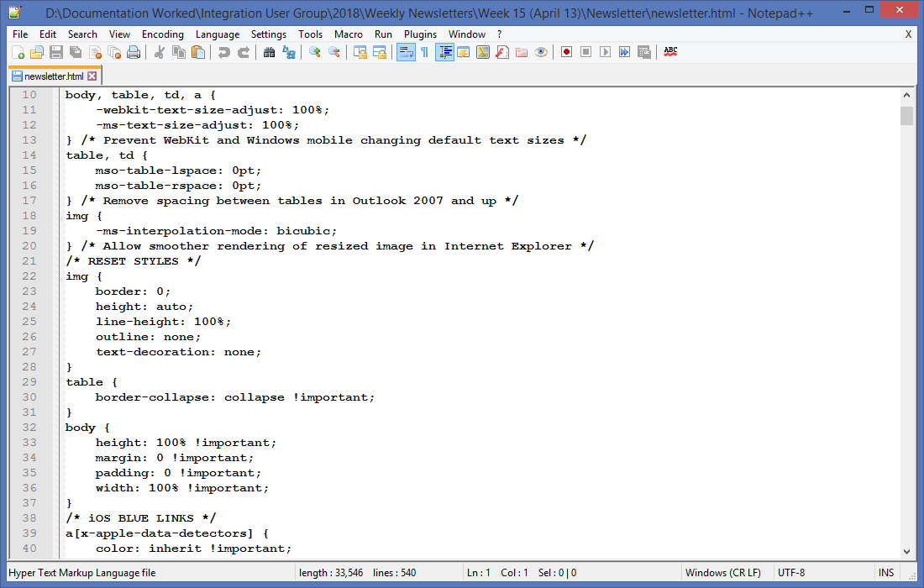Zoom in using the magnifier icon
Image resolution: width=924 pixels, height=588 pixels.
[314, 51]
